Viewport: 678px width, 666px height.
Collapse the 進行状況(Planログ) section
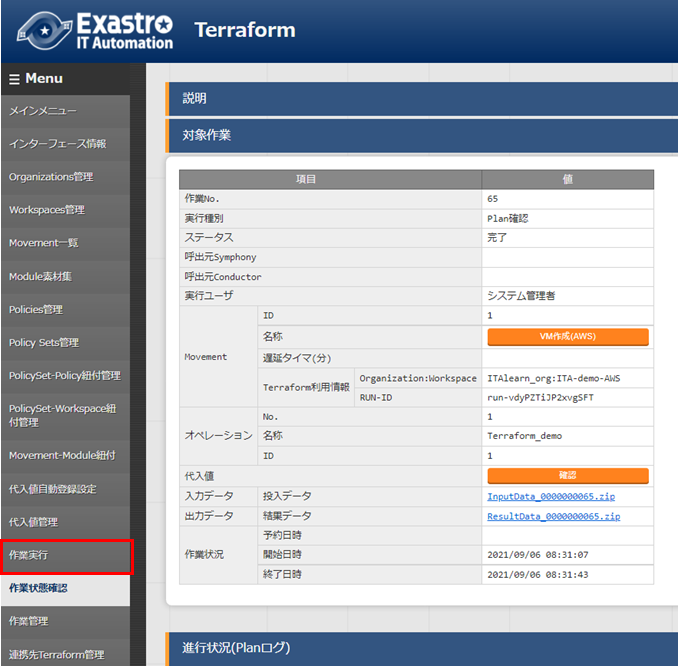pyautogui.click(x=422, y=649)
